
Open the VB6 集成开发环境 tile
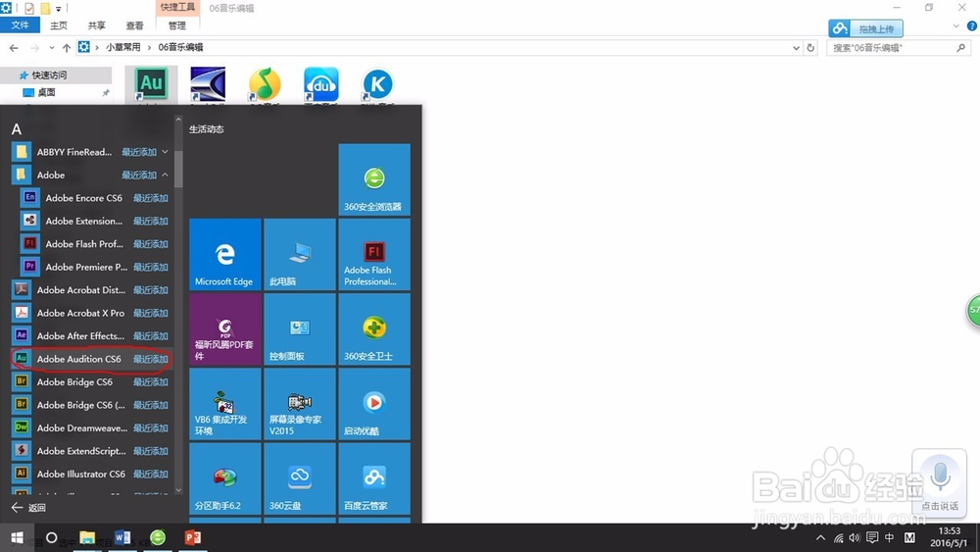[x=225, y=404]
